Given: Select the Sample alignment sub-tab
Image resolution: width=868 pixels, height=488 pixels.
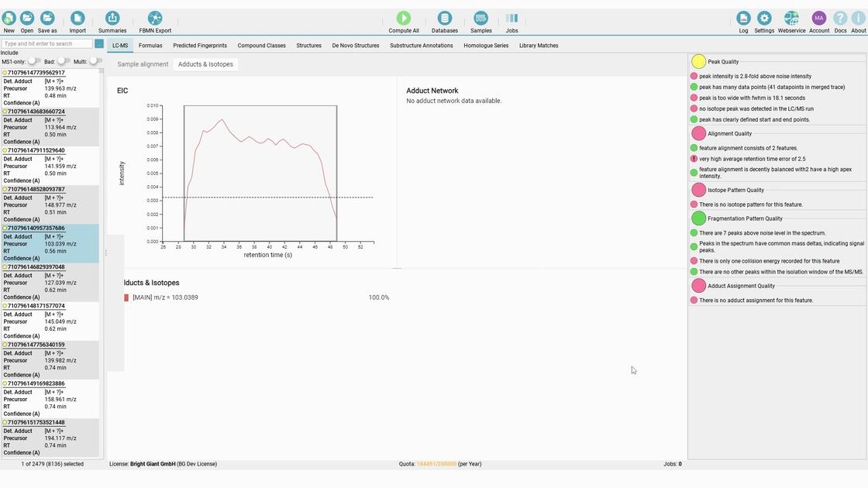Looking at the screenshot, I should 143,64.
